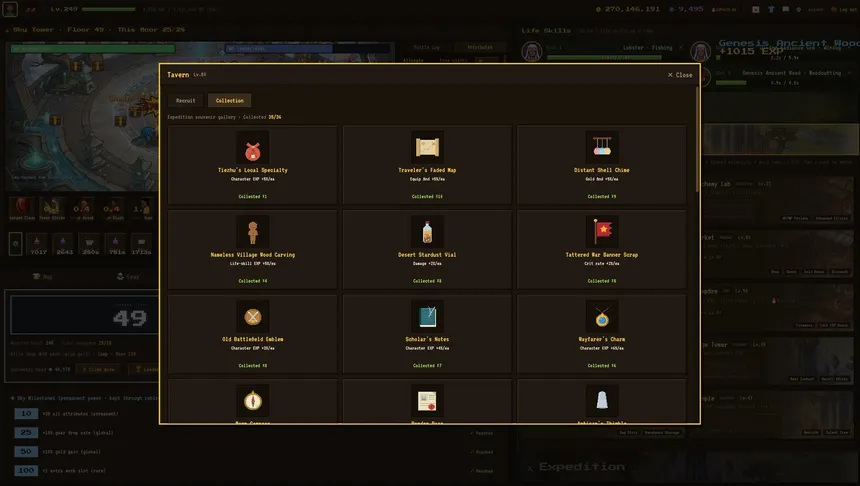Viewport: 860px width, 486px height.
Task: Click the milestone 25 badge
Action: pyautogui.click(x=26, y=433)
